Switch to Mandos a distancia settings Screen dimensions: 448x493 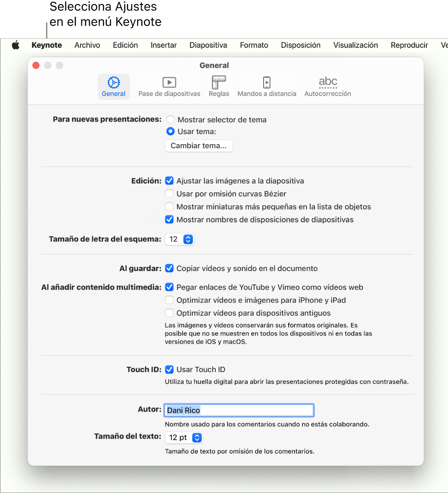(x=267, y=87)
